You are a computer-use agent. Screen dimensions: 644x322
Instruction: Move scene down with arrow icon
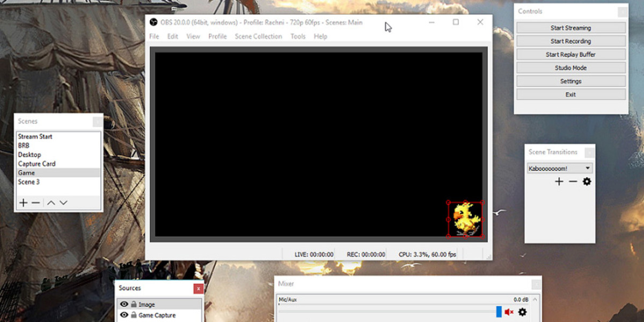63,203
